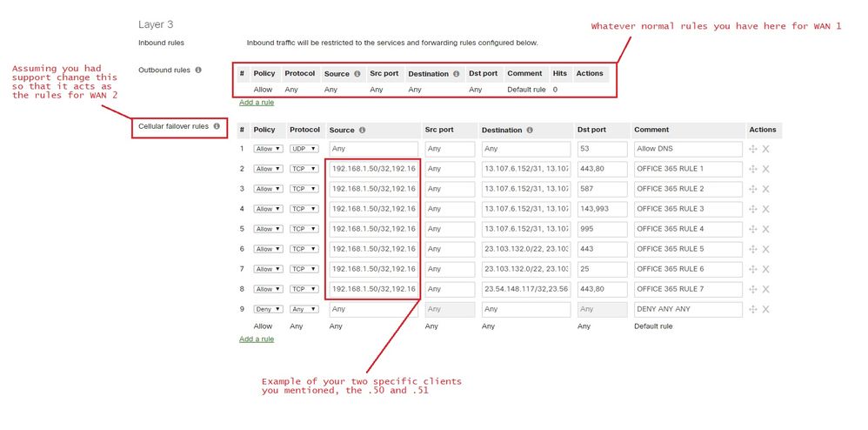
Task: Edit Source field of rule 2
Action: point(372,169)
